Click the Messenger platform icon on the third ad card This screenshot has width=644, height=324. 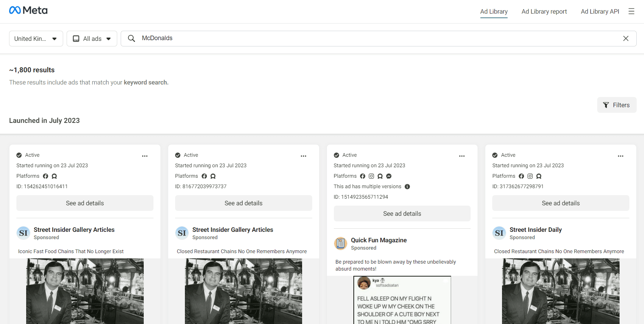click(x=389, y=176)
